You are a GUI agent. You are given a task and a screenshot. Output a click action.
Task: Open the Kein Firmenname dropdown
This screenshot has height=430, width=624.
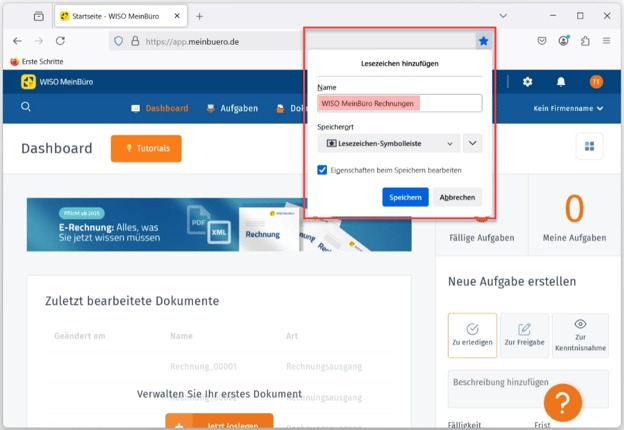click(568, 108)
